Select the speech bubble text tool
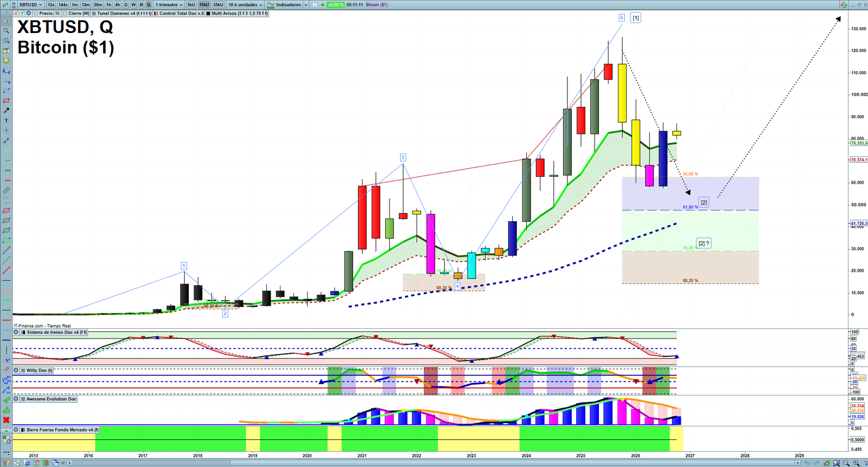This screenshot has width=868, height=467. [x=7, y=131]
